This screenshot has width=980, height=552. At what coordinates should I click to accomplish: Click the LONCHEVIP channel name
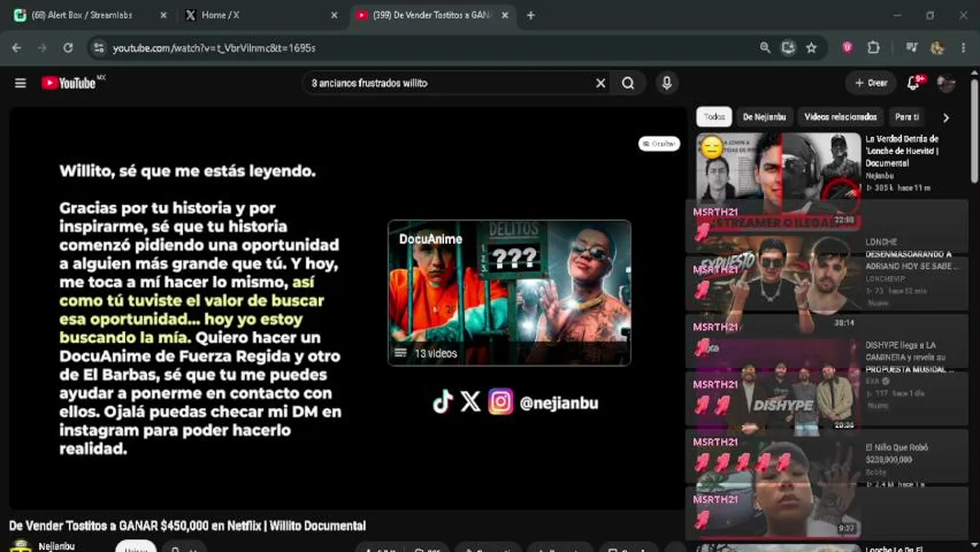click(x=884, y=280)
